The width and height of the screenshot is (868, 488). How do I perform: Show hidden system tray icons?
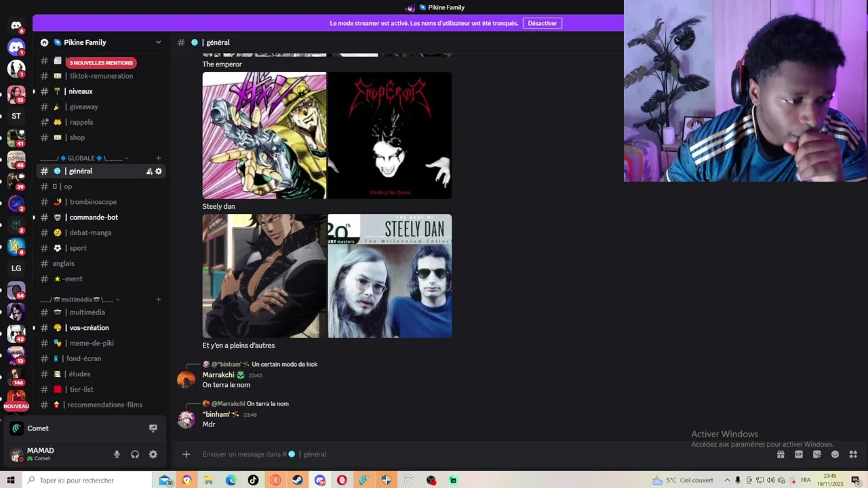tap(727, 480)
